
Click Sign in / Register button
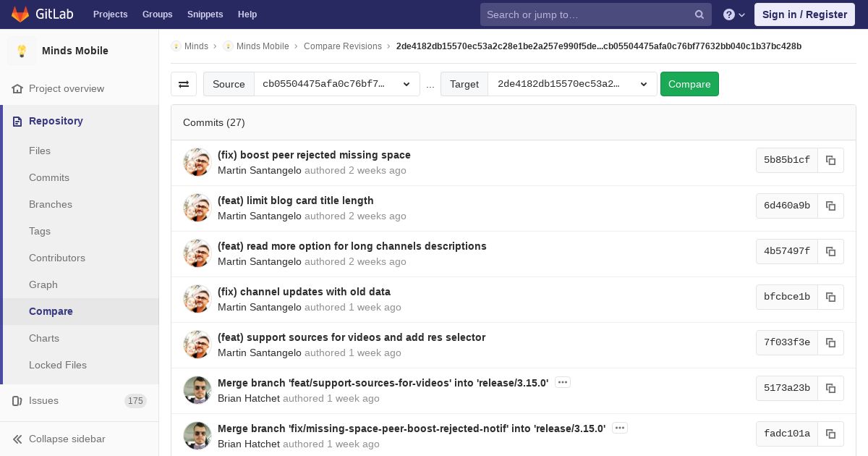pos(804,14)
